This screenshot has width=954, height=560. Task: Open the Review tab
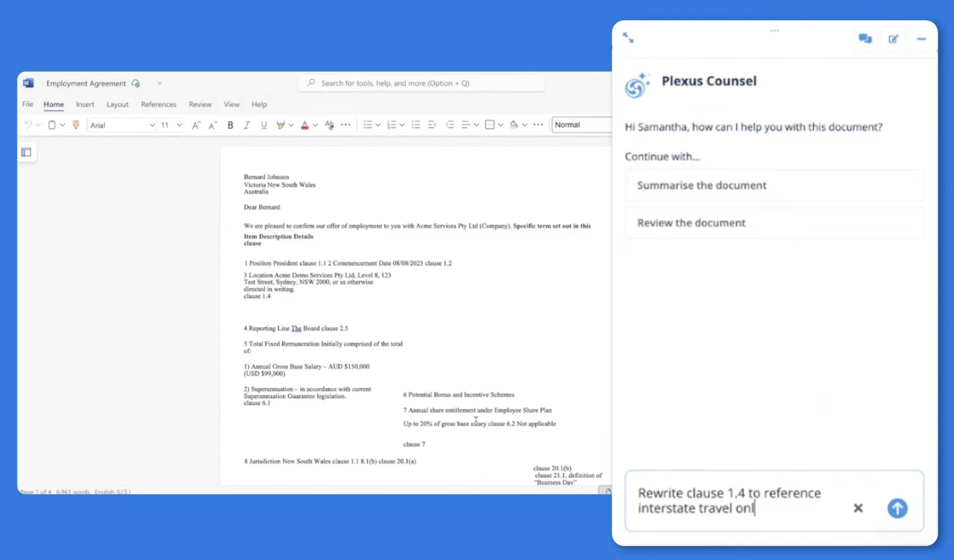pyautogui.click(x=200, y=104)
